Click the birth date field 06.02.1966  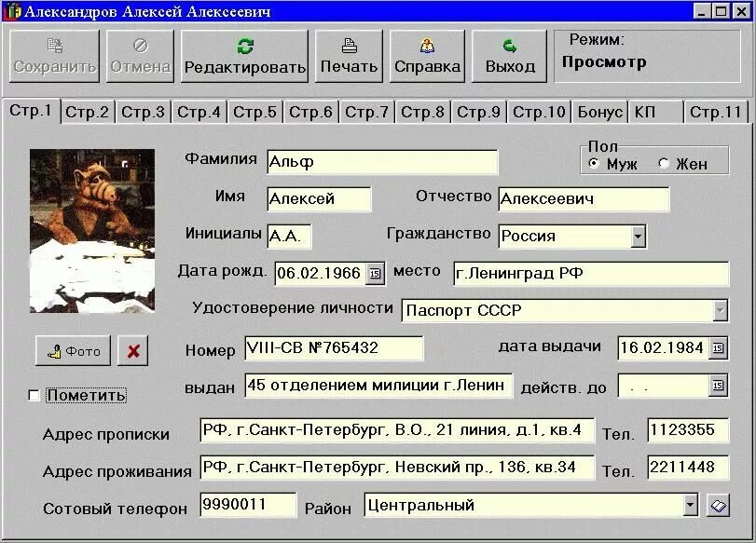point(321,274)
